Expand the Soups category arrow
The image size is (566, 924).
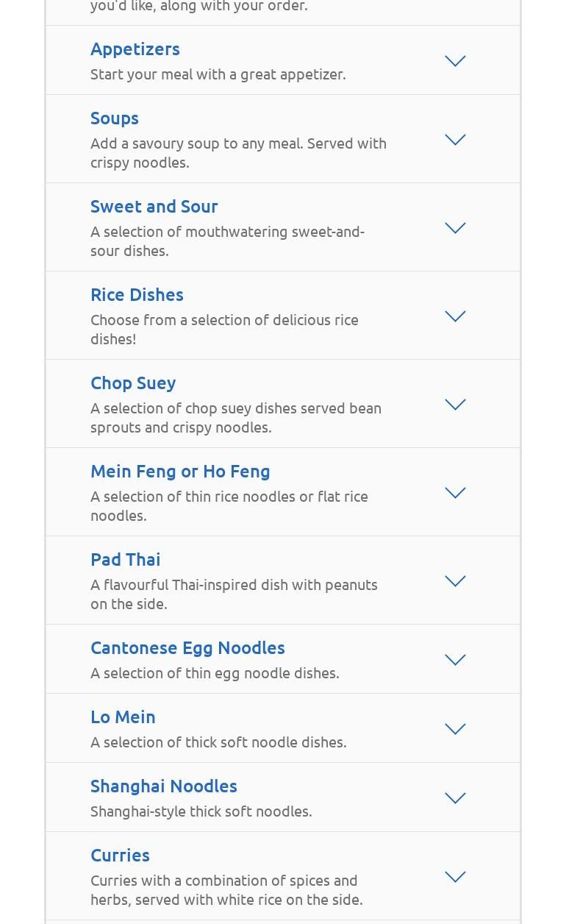455,140
